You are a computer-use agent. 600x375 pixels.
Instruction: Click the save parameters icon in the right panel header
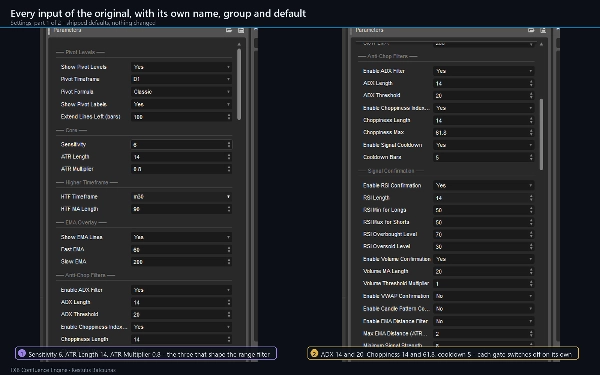543,30
